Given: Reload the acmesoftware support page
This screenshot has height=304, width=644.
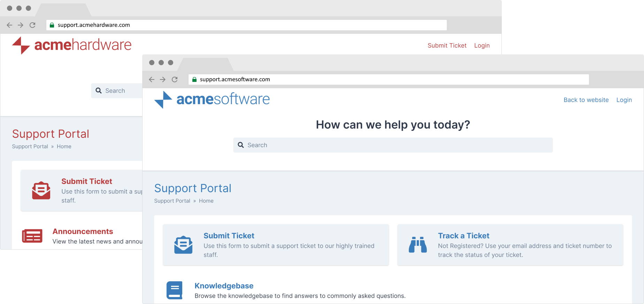Looking at the screenshot, I should point(175,79).
